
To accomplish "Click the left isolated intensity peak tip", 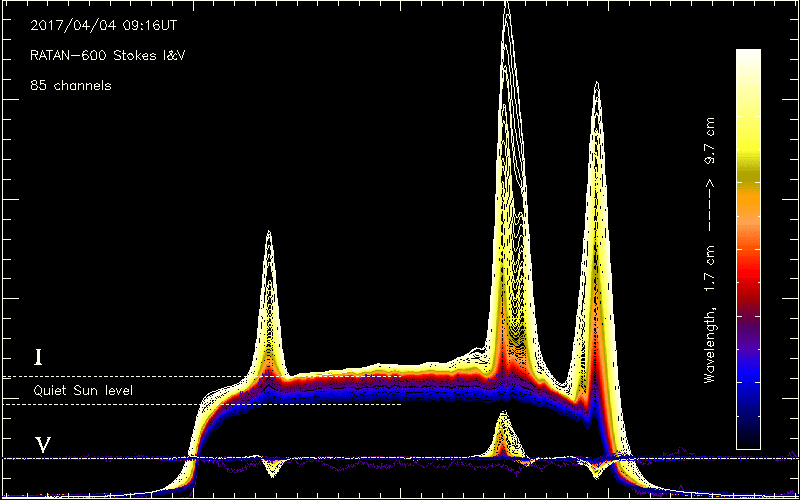I will [268, 234].
